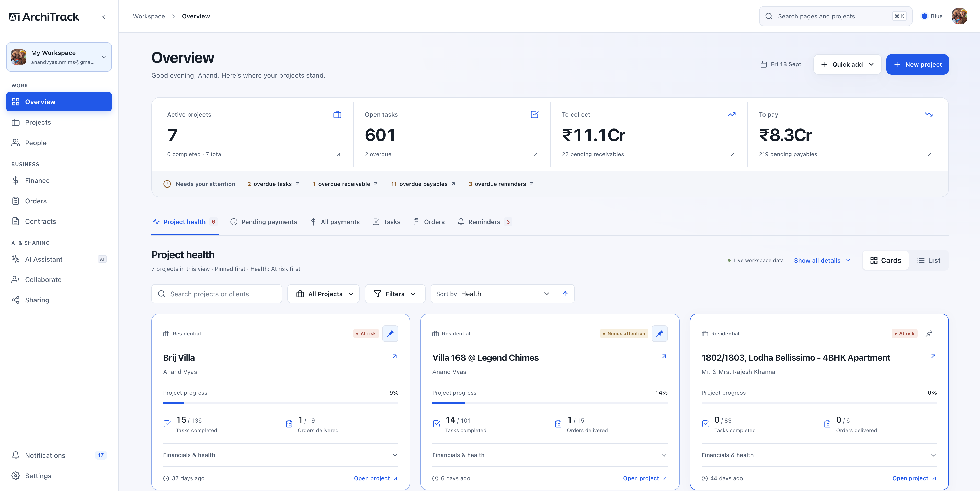Click Open project on Brij Villa card
Screen dimensions: 980x491
376,478
